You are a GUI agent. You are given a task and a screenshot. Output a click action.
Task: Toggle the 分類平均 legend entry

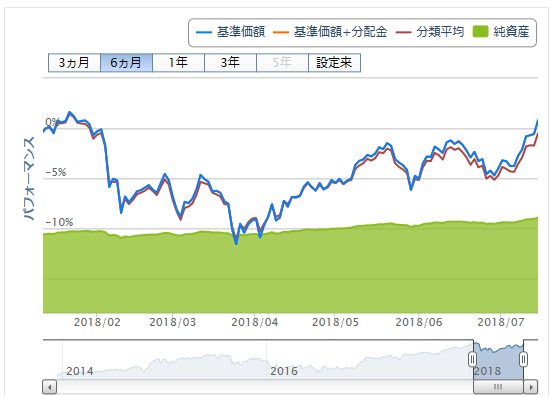[x=430, y=32]
